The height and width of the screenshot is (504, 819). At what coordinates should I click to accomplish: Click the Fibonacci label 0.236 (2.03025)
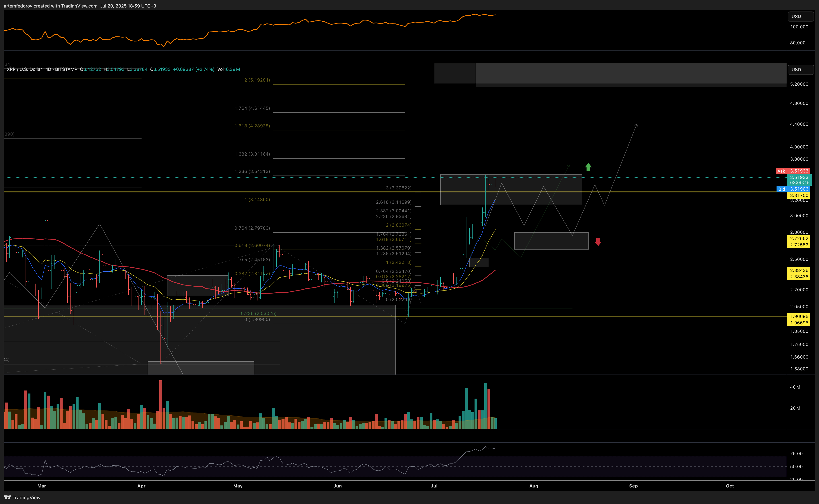tap(259, 313)
